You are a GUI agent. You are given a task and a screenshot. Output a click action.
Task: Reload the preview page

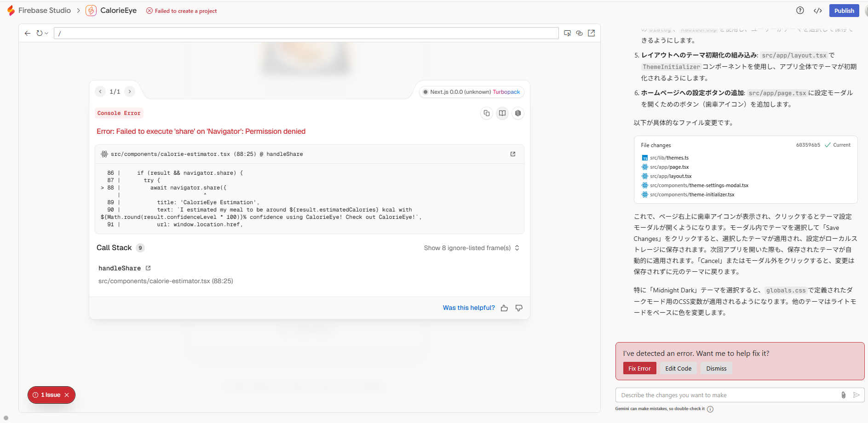click(40, 33)
